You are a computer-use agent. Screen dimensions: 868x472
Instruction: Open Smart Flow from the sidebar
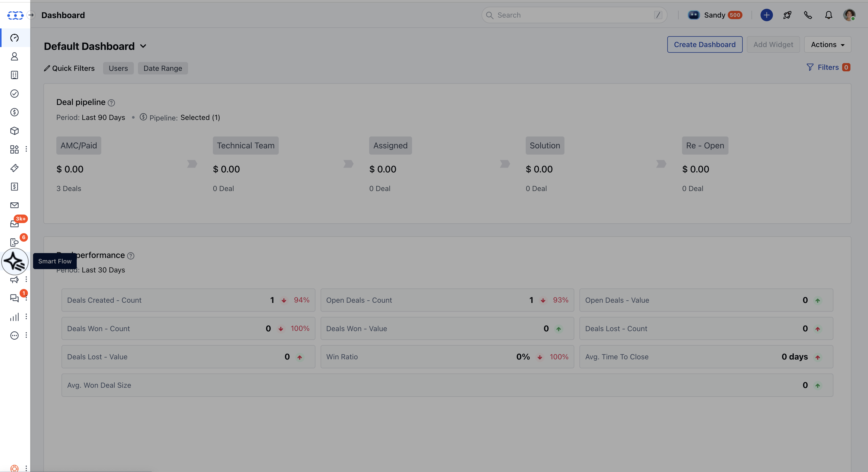[14, 261]
